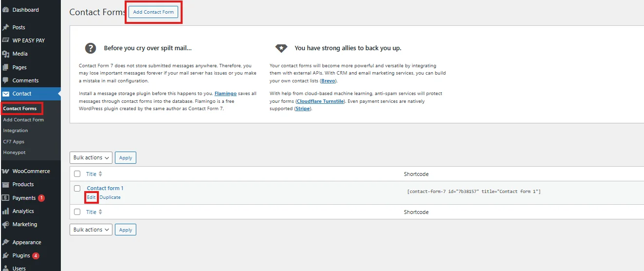
Task: Select Contact Forms submenu item
Action: pos(20,109)
